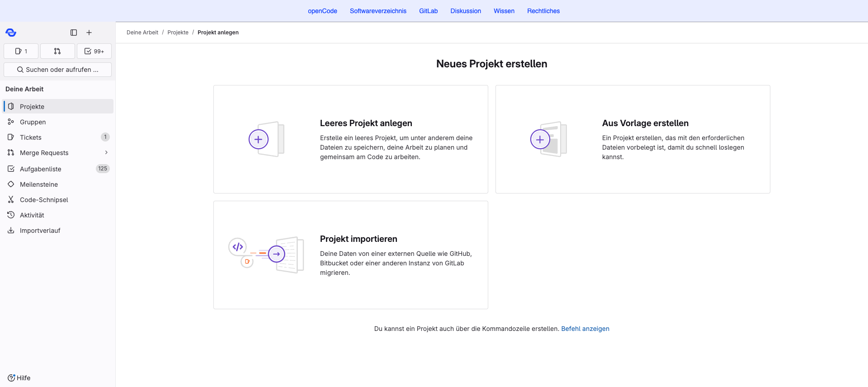This screenshot has width=868, height=387.
Task: Open Importverlauf in the sidebar
Action: (40, 231)
